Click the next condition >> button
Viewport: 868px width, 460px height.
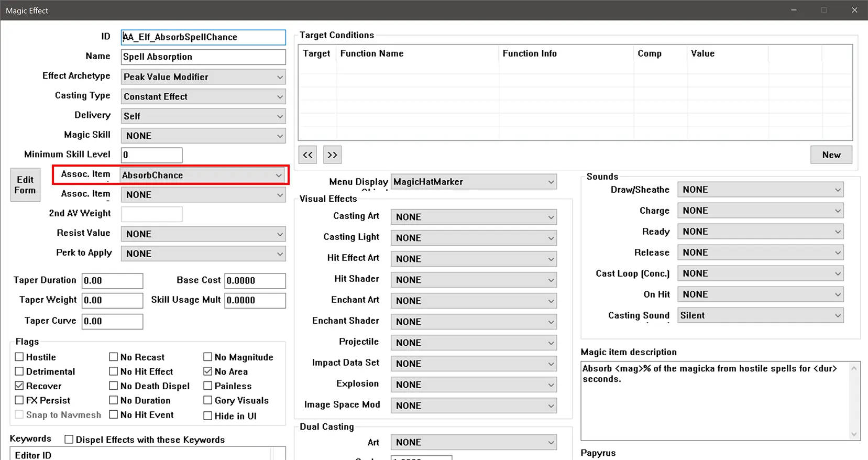click(x=332, y=155)
